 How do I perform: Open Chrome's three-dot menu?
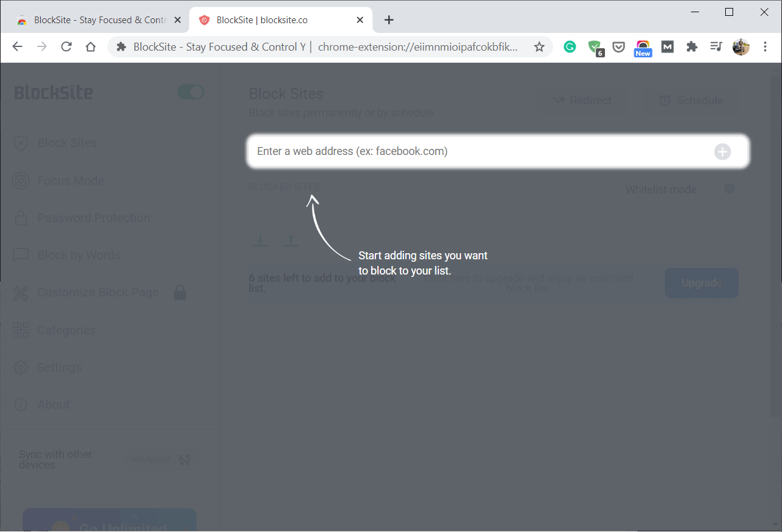pos(765,47)
